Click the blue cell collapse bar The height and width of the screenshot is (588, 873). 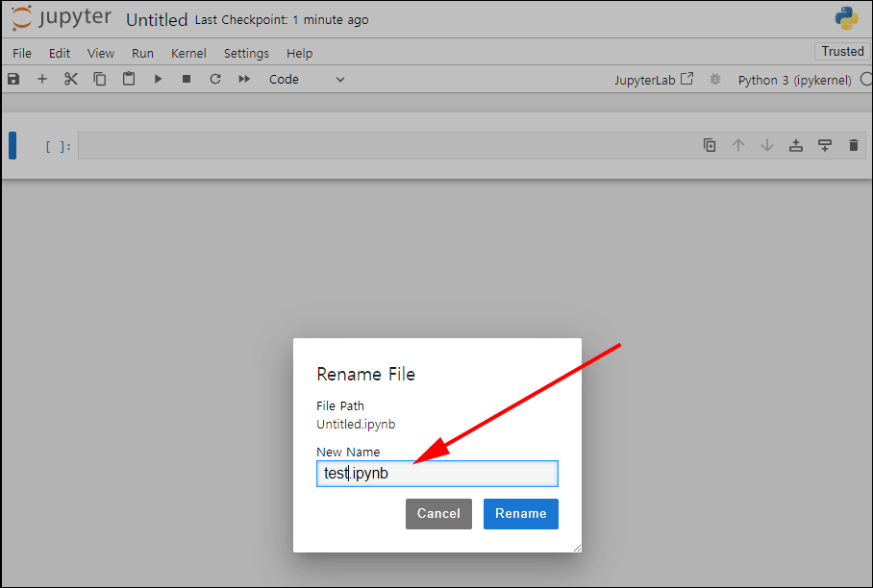(x=12, y=146)
